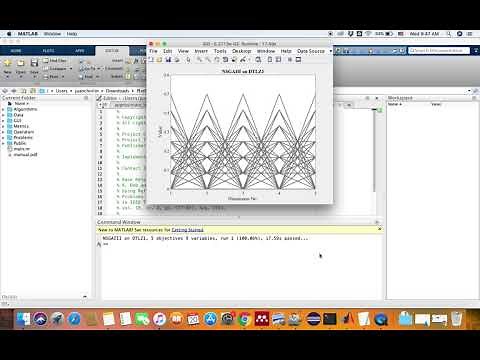Image resolution: width=480 pixels, height=360 pixels.
Task: Select main.m in the Current Folder panel
Action: coord(19,149)
